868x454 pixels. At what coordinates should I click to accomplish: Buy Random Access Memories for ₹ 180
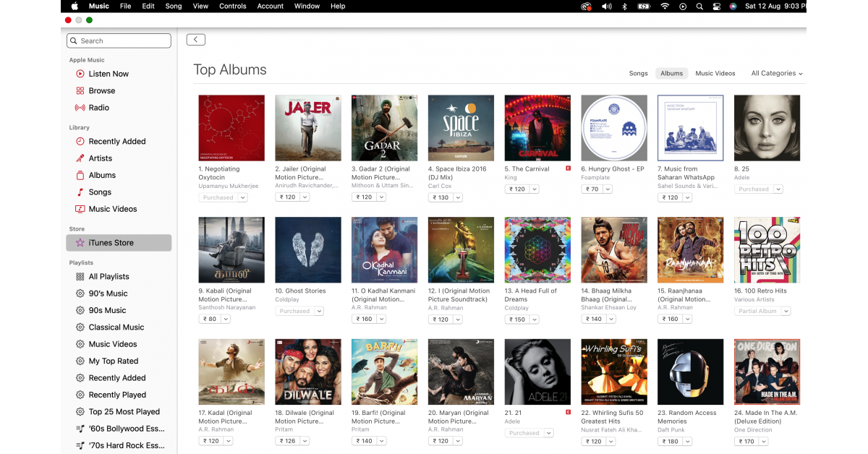[671, 441]
